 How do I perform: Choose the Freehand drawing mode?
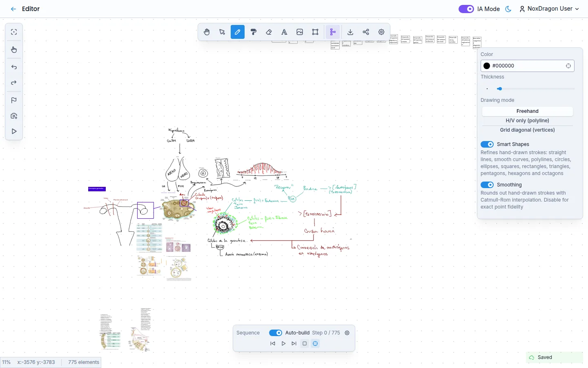tap(528, 111)
